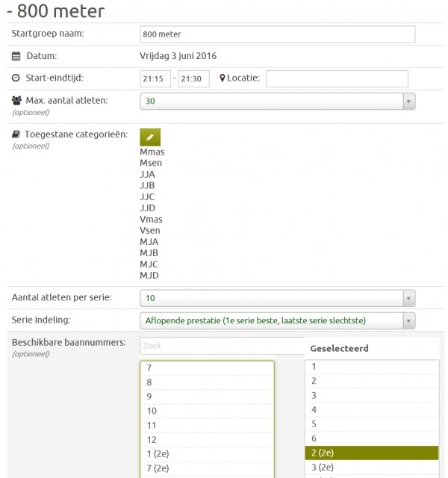This screenshot has height=478, width=448.
Task: Click the start time field showing 21:15
Action: (x=155, y=79)
